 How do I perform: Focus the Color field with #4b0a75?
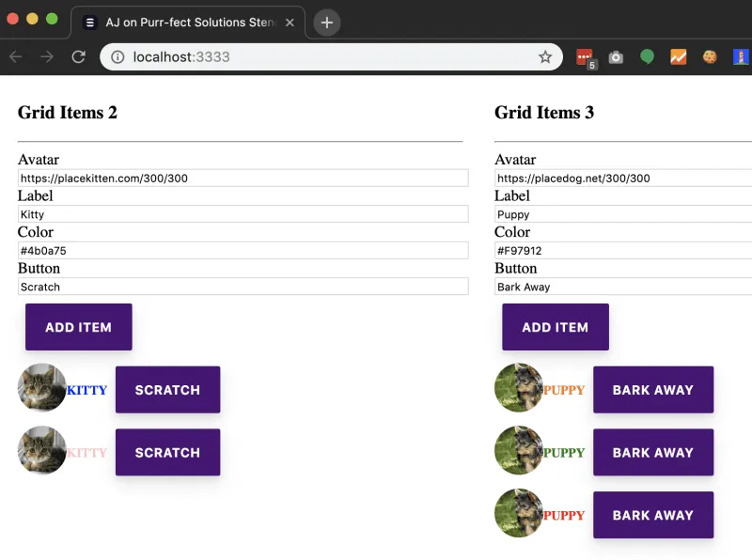(x=243, y=251)
